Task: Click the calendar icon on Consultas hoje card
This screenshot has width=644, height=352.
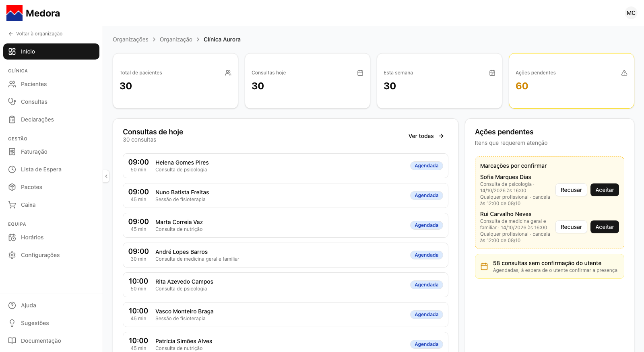Action: [360, 73]
